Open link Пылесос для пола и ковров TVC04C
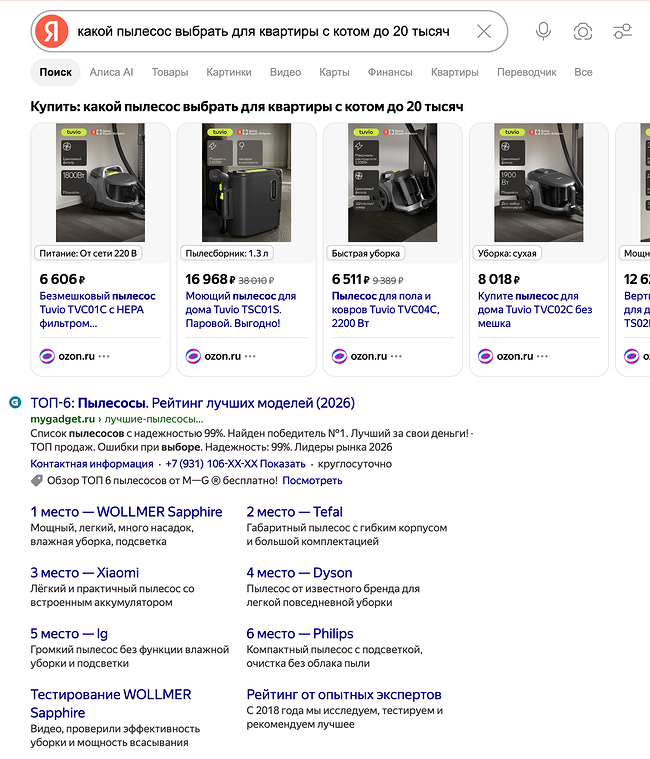The height and width of the screenshot is (759, 650). tap(386, 309)
